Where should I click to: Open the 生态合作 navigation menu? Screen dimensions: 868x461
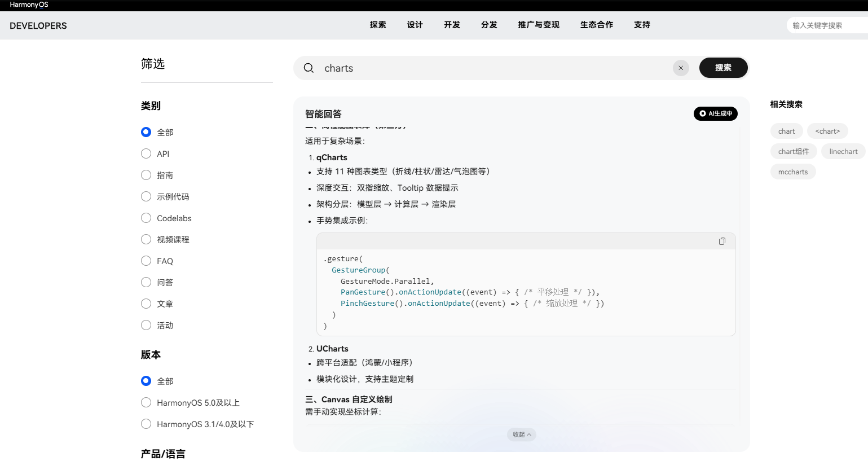[x=597, y=25]
